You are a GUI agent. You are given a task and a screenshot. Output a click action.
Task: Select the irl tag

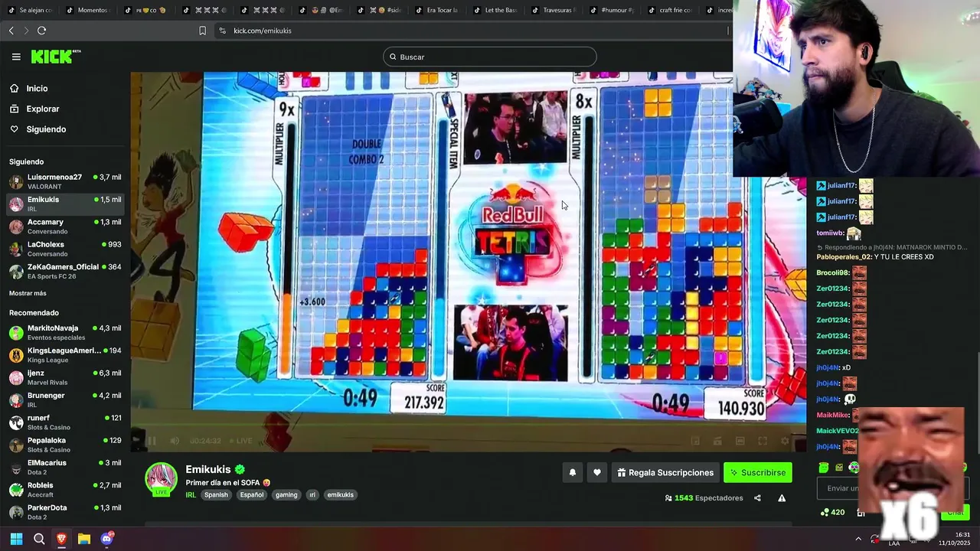(312, 495)
